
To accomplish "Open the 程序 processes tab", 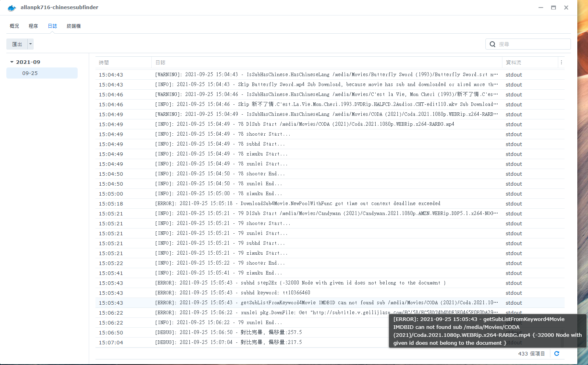I will [33, 26].
